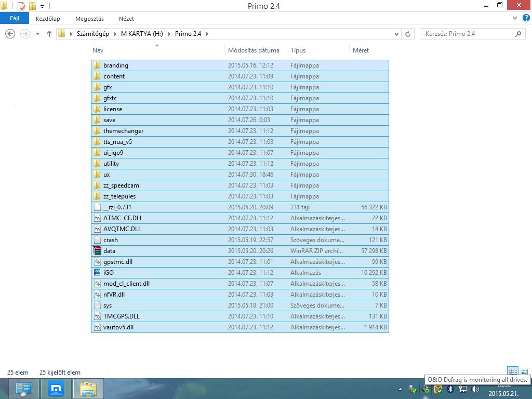Open the Control Panel taskbar icon
This screenshot has width=532, height=399.
coord(23,389)
